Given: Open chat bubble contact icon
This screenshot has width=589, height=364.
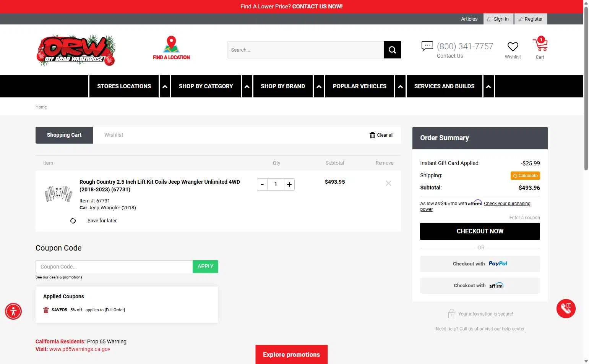Looking at the screenshot, I should tap(427, 46).
